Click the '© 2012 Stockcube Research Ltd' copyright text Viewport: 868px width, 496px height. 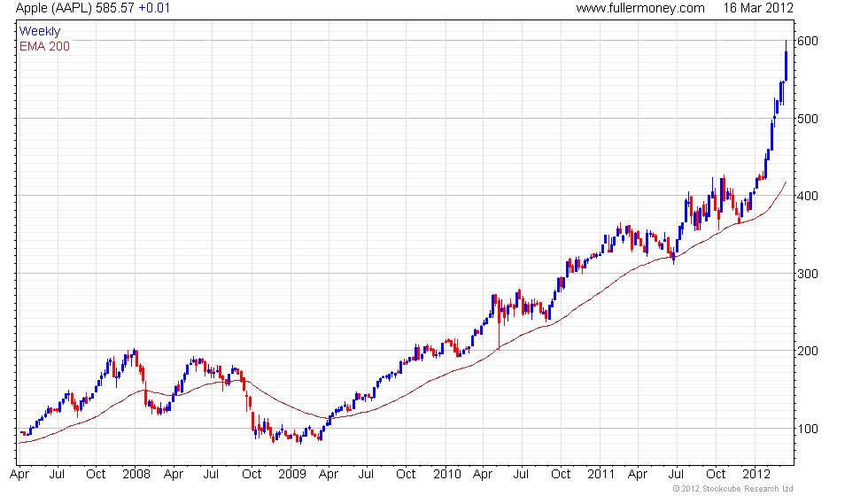[x=733, y=489]
